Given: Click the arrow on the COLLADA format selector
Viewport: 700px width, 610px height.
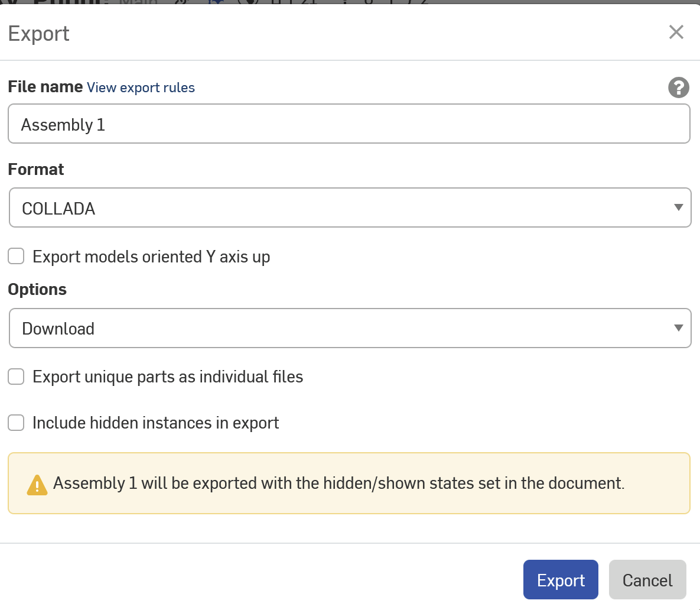Looking at the screenshot, I should click(x=678, y=207).
